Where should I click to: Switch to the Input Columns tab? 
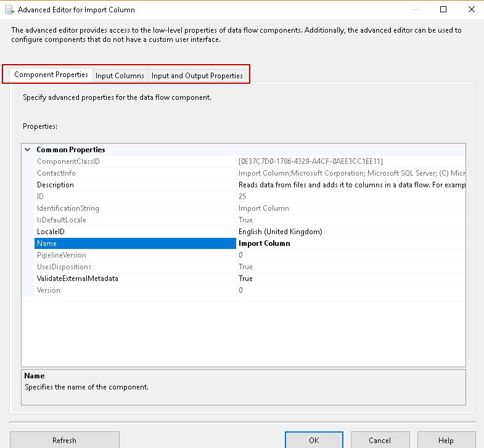120,76
